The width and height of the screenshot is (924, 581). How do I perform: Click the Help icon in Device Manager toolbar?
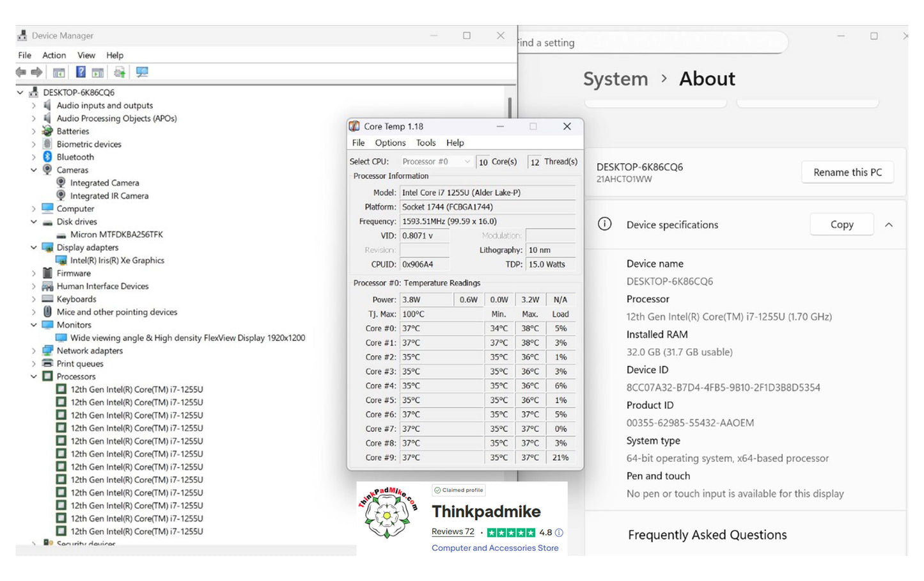(80, 72)
